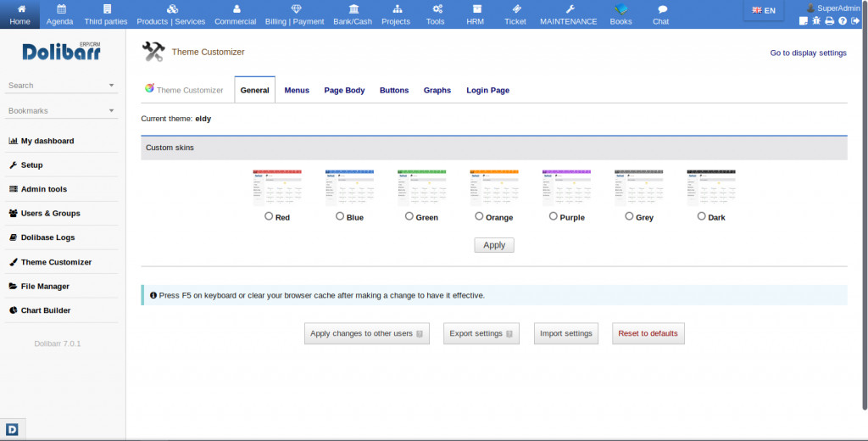This screenshot has height=441, width=868.
Task: Click the printer icon in top bar
Action: (x=830, y=21)
